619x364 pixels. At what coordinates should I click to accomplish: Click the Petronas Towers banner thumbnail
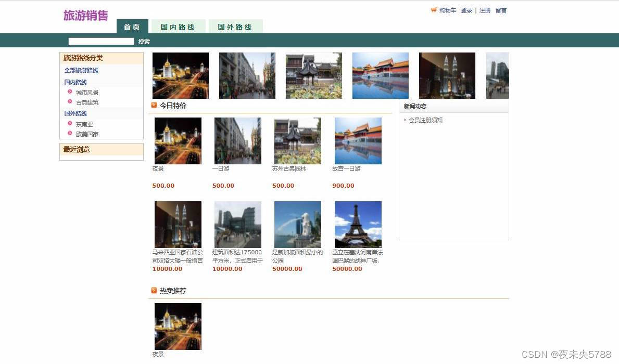click(447, 75)
